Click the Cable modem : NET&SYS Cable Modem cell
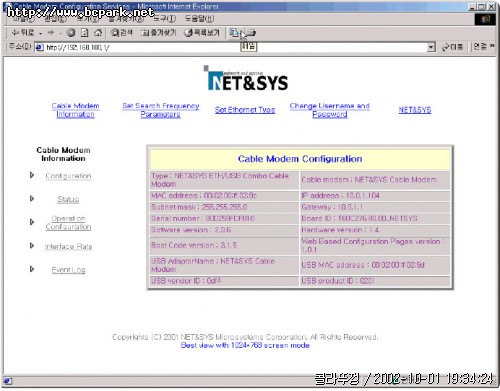500x391 pixels. [x=375, y=180]
